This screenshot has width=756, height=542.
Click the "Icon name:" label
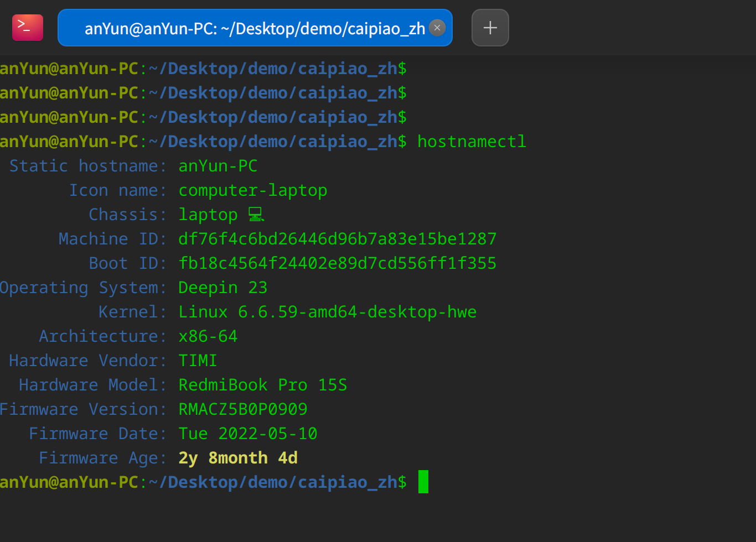pos(118,190)
